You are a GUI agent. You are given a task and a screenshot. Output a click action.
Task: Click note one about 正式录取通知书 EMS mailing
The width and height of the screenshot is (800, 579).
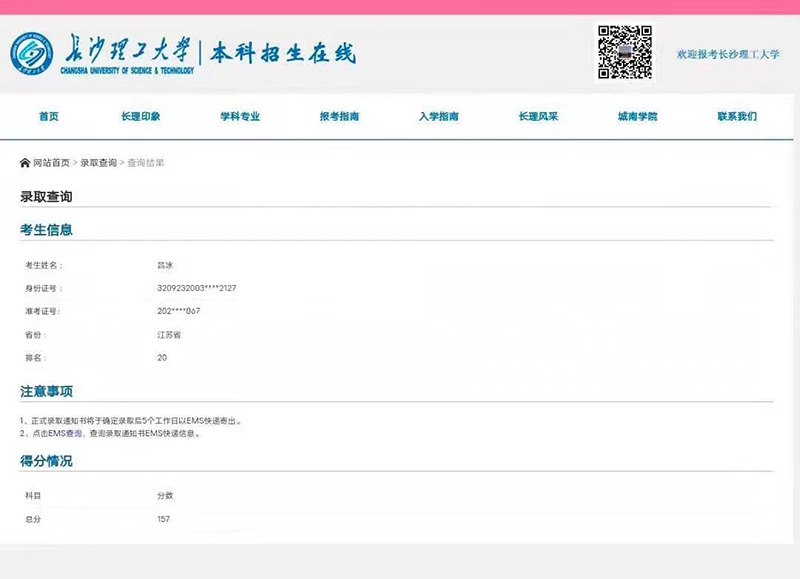[x=131, y=421]
